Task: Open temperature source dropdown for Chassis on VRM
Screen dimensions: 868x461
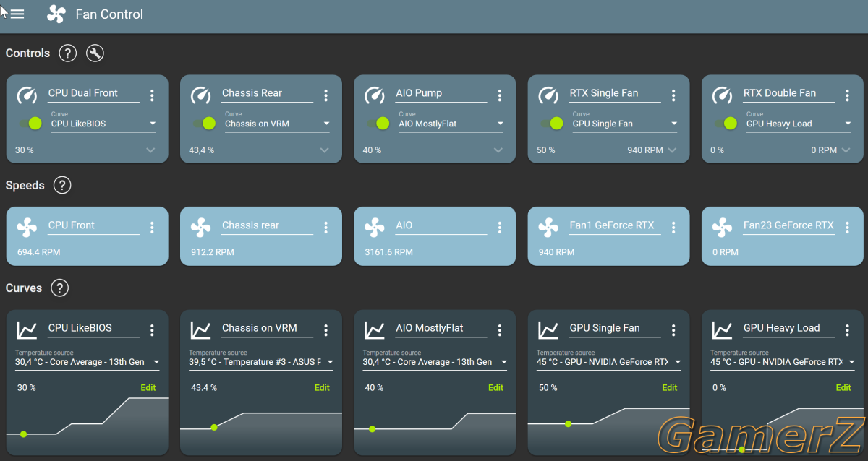Action: point(261,362)
